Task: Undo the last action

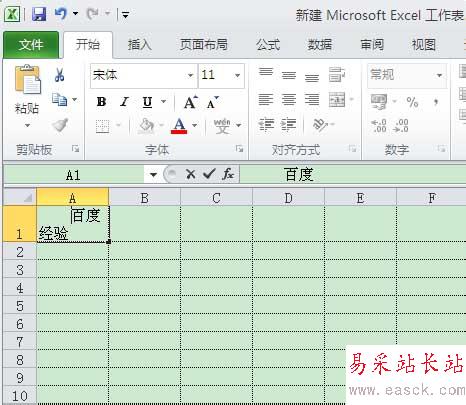Action: [x=60, y=14]
